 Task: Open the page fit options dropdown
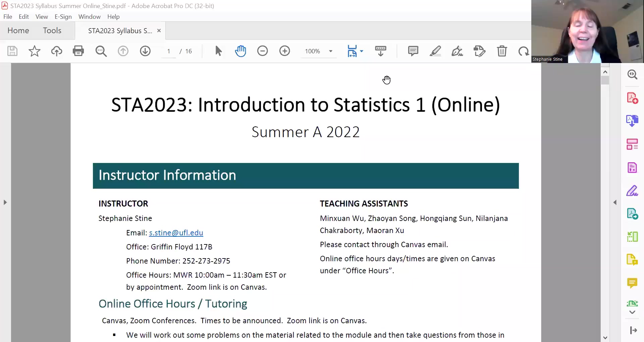361,51
